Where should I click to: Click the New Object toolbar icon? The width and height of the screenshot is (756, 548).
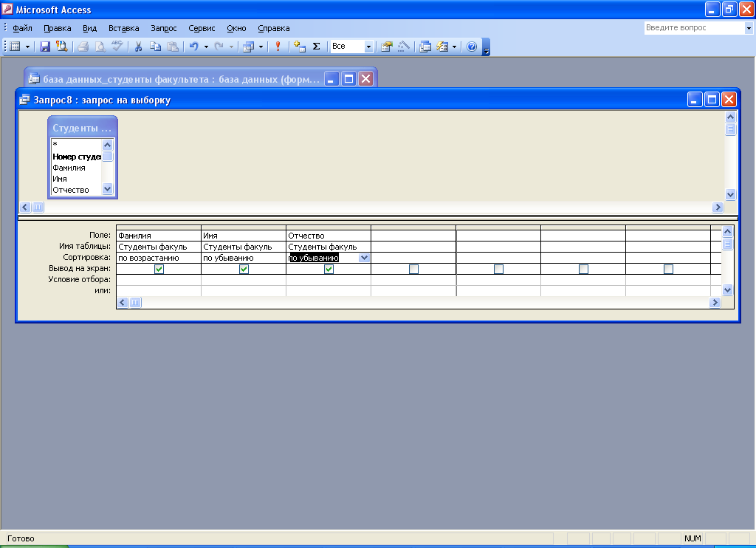click(x=442, y=47)
